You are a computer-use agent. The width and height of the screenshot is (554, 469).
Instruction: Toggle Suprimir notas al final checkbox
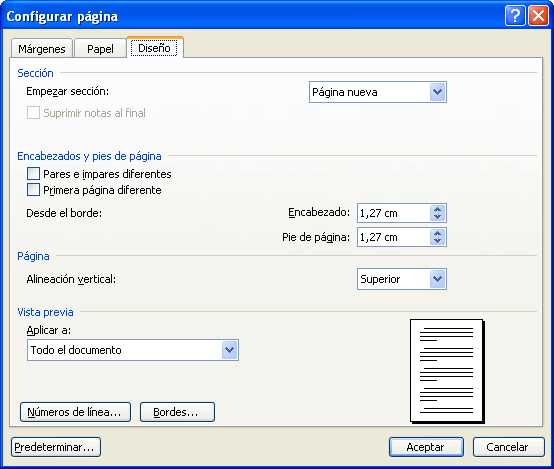pos(33,113)
